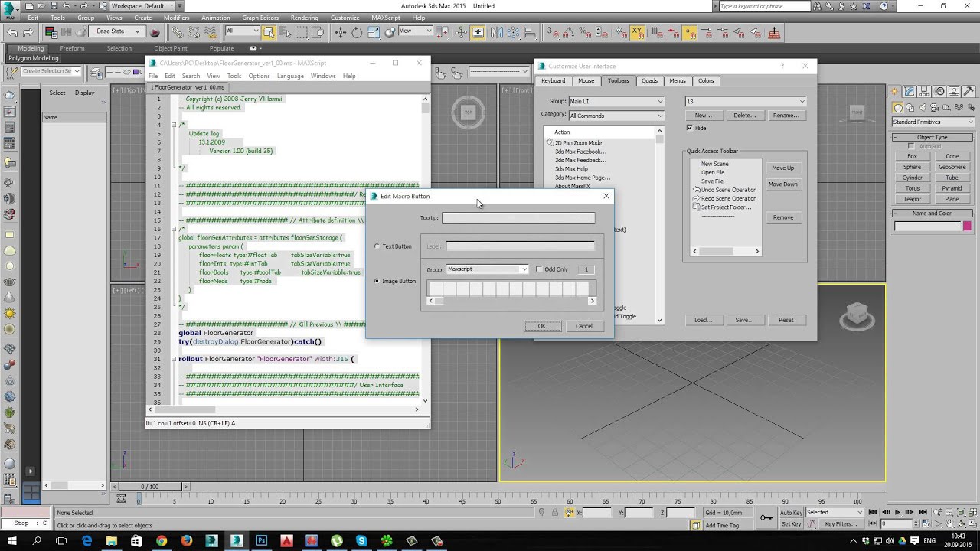Open the Category All Commands dropdown
Image resolution: width=980 pixels, height=551 pixels.
tap(616, 116)
